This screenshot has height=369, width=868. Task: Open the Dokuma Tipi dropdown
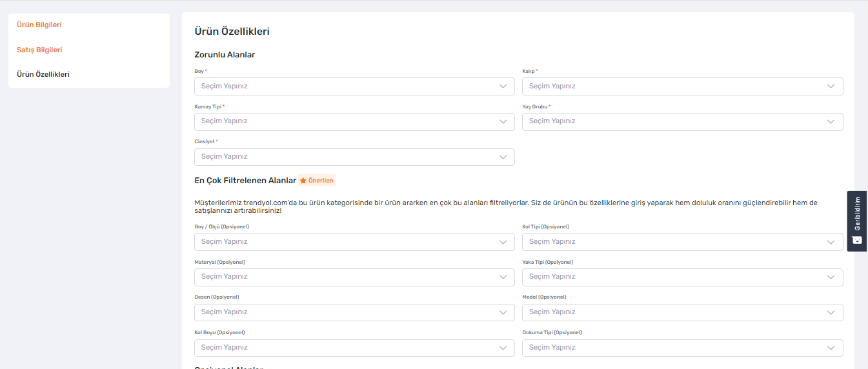[682, 348]
